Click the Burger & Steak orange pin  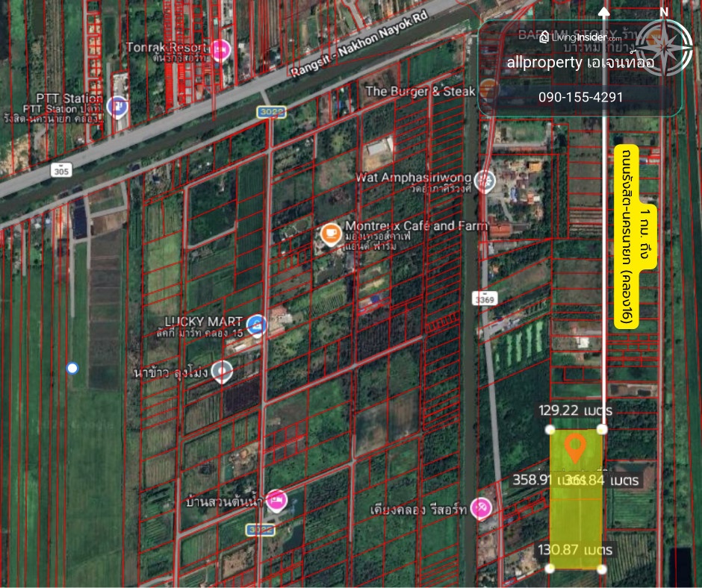(x=488, y=90)
